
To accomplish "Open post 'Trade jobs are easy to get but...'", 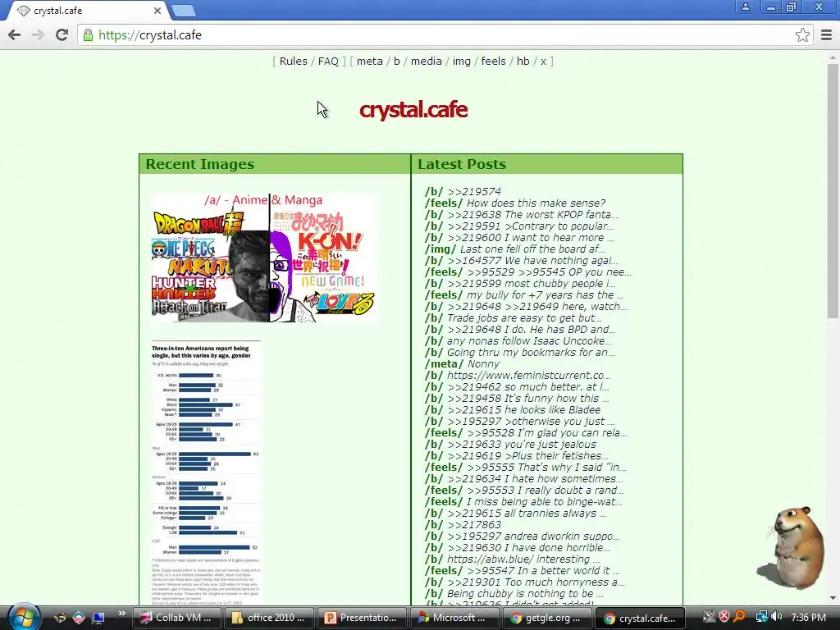I will click(524, 317).
